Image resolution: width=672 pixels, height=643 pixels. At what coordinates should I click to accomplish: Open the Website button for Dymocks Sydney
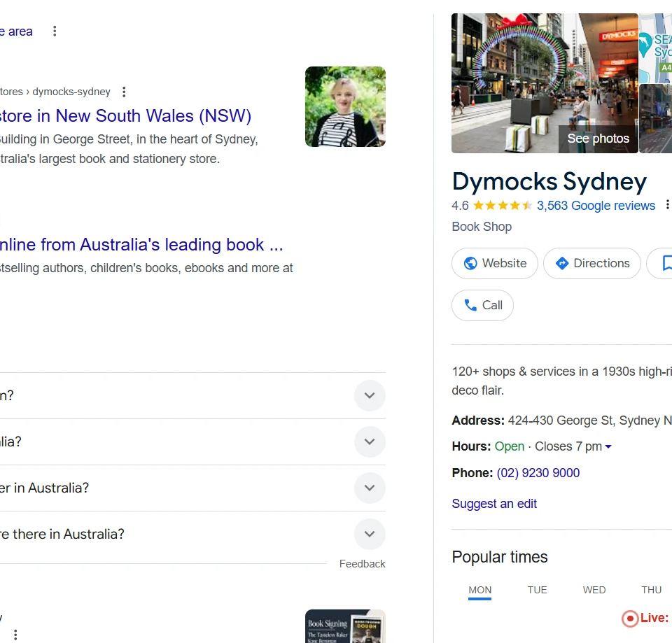(495, 263)
